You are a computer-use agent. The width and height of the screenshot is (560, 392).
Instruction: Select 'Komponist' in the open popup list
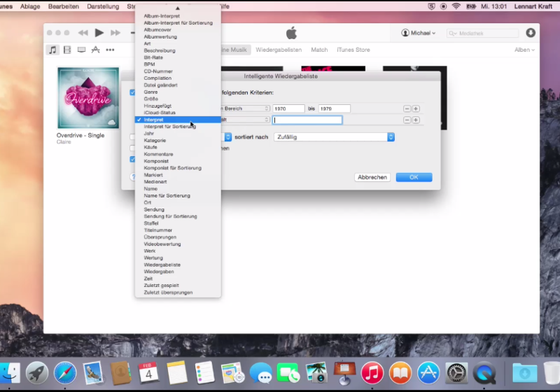(x=157, y=161)
